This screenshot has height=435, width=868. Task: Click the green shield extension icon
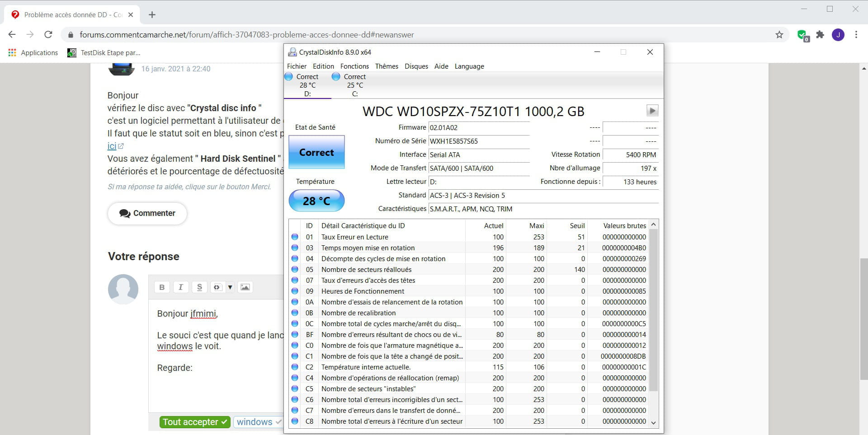pos(802,35)
